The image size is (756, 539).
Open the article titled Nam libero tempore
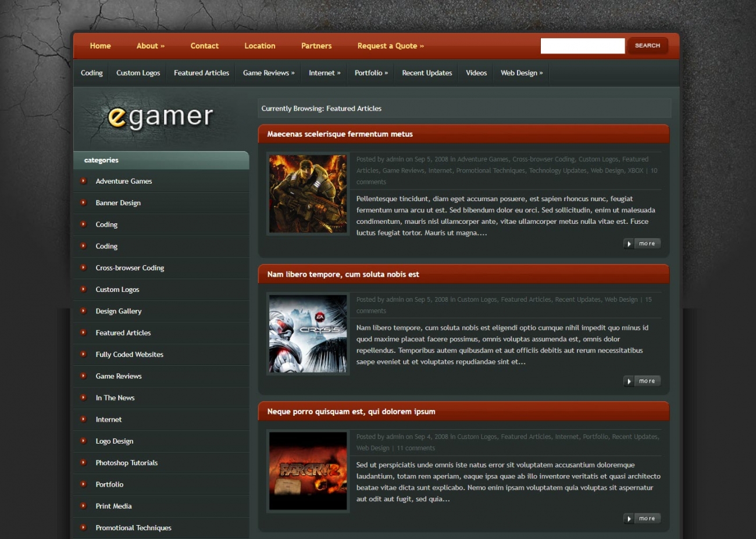click(342, 274)
